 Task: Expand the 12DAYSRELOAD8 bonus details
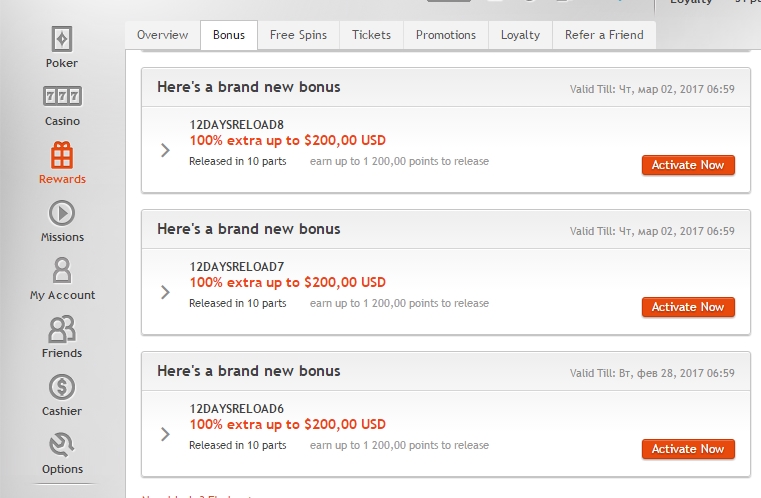tap(165, 150)
